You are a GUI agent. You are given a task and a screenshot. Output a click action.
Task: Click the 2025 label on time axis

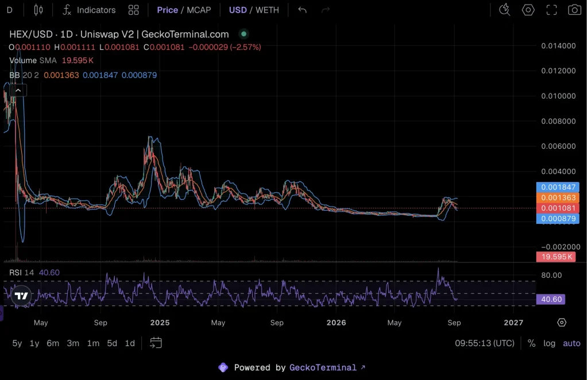160,323
